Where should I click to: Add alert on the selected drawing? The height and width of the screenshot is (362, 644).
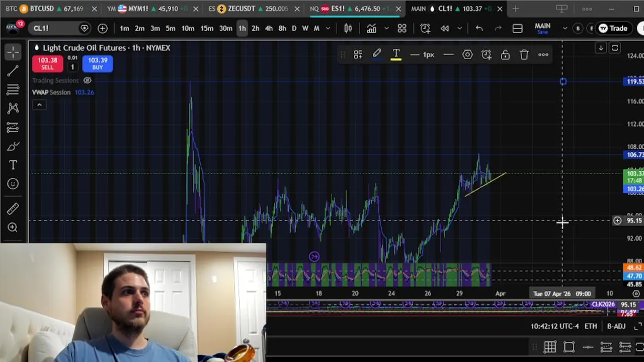486,54
